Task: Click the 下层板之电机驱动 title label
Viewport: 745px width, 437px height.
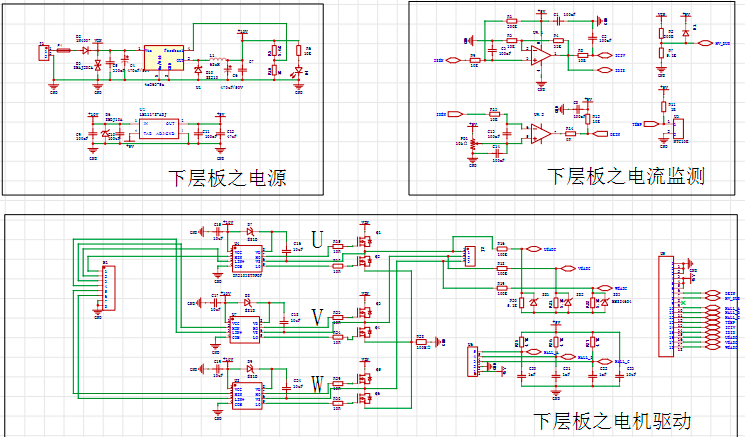Action: [x=611, y=420]
